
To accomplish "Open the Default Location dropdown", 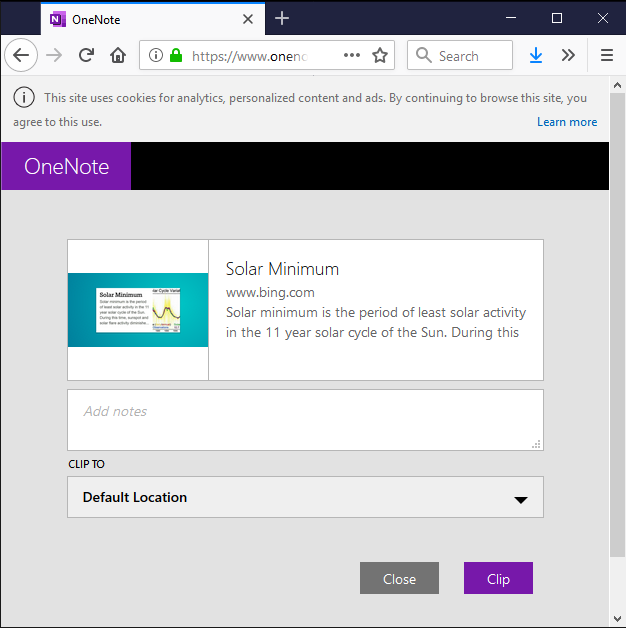I will click(305, 497).
